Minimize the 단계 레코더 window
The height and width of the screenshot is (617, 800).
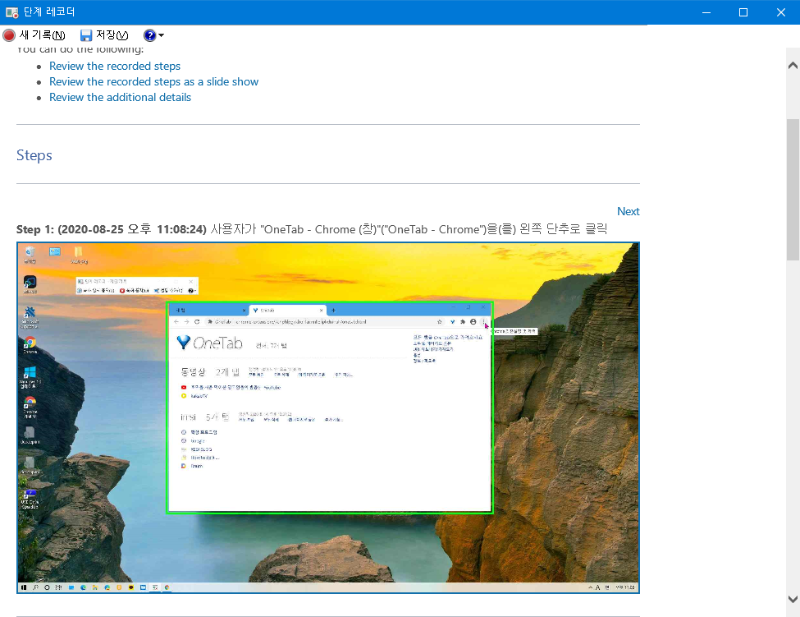(x=705, y=12)
